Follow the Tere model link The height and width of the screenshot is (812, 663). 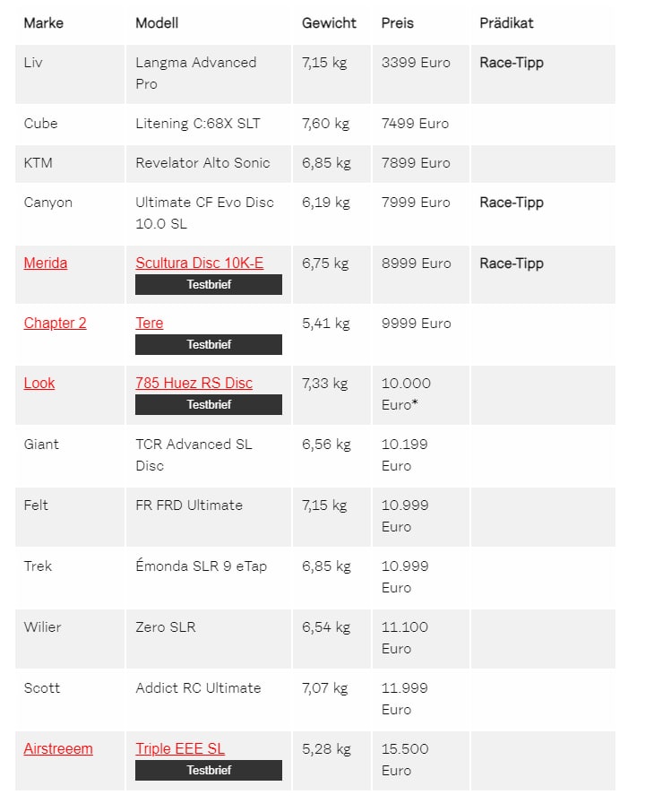[149, 324]
